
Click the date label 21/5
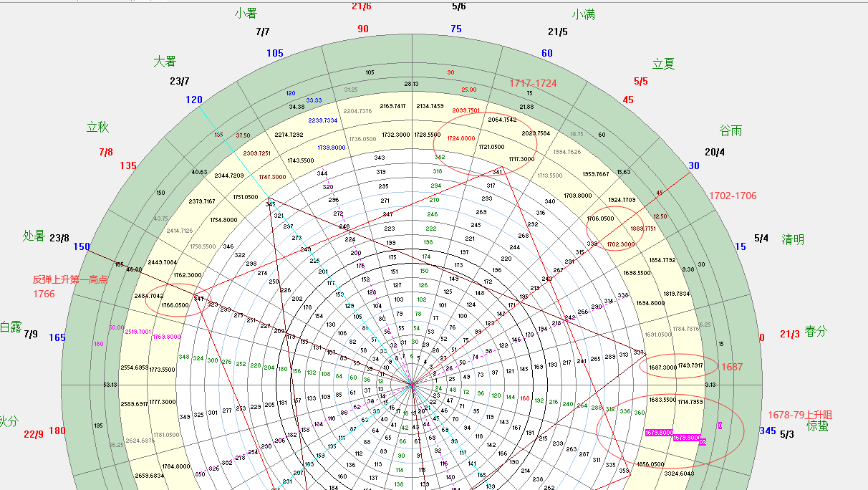558,32
